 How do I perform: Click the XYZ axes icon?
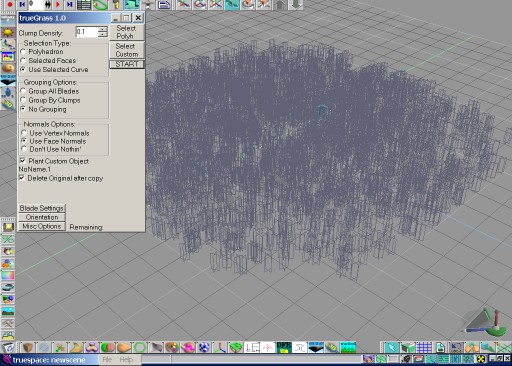pos(220,347)
